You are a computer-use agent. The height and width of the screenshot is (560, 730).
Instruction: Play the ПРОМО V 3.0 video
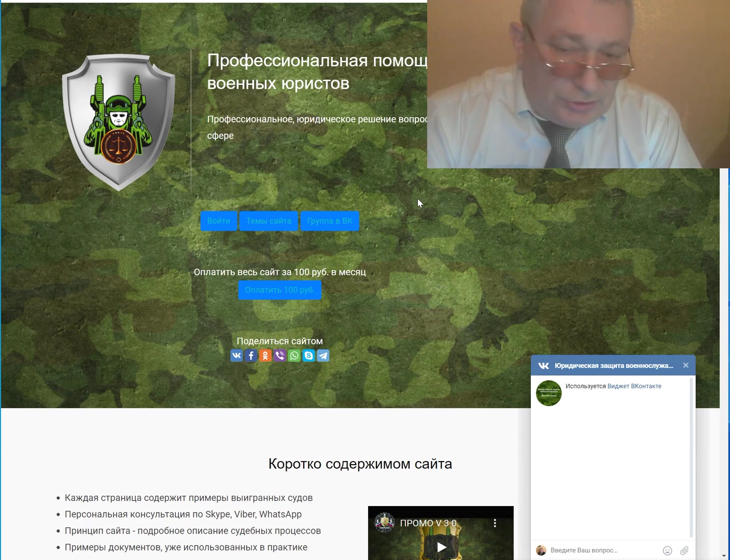click(x=441, y=547)
